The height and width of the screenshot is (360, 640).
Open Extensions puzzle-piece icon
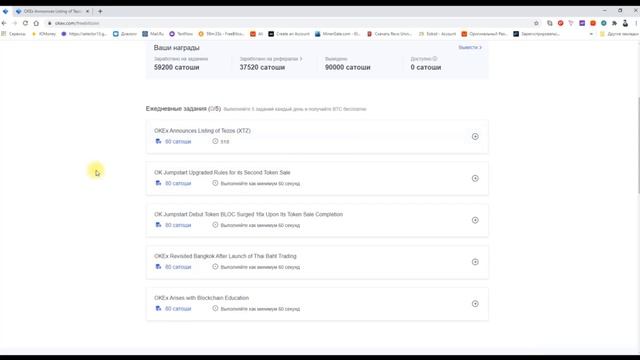(x=614, y=23)
